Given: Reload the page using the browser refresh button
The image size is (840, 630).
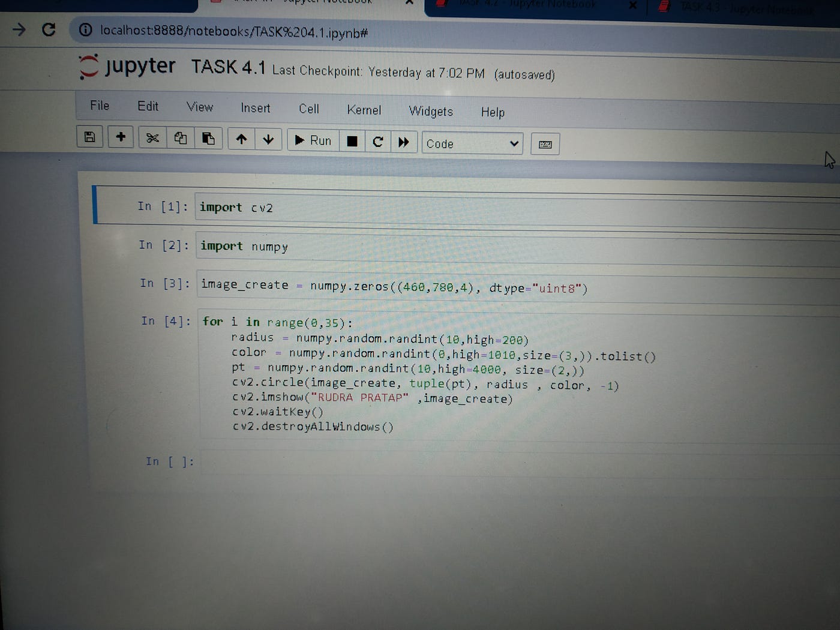Looking at the screenshot, I should click(x=49, y=31).
